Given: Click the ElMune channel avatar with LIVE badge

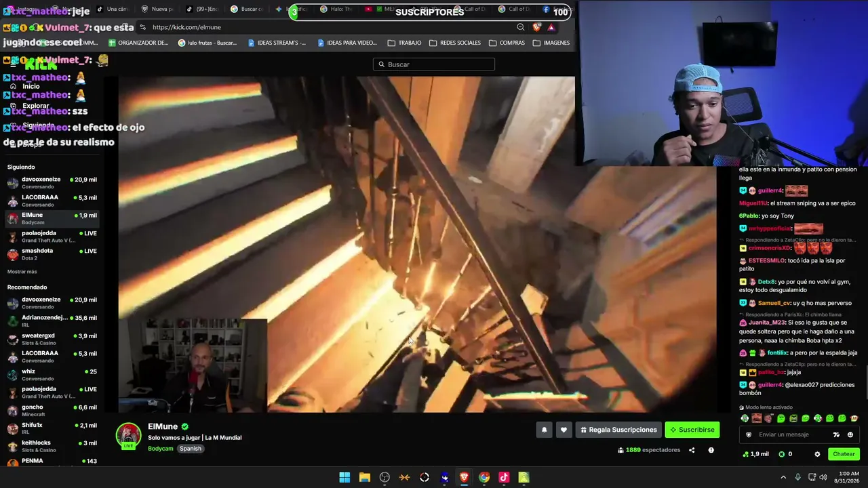Looking at the screenshot, I should point(128,436).
